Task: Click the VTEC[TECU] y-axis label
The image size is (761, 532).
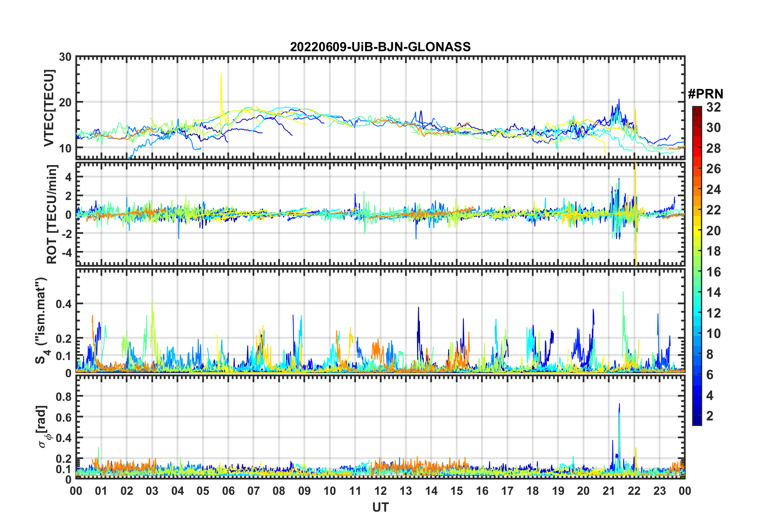Action: 49,108
